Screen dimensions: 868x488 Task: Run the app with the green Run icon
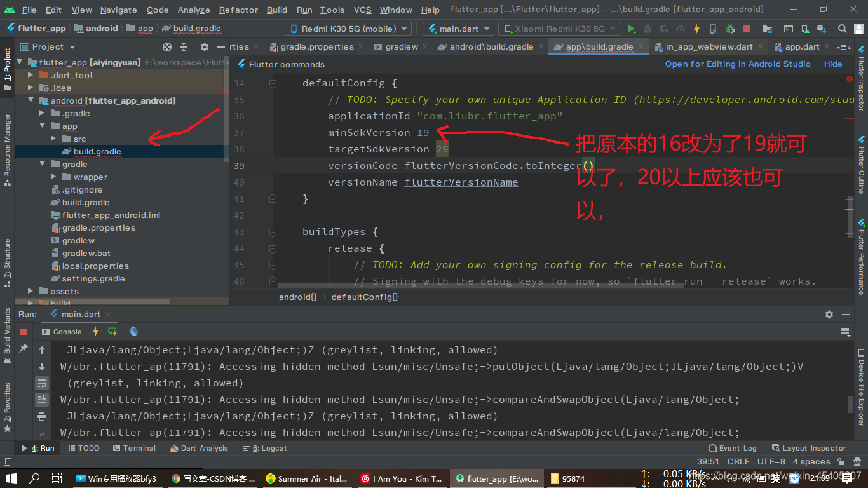coord(632,29)
